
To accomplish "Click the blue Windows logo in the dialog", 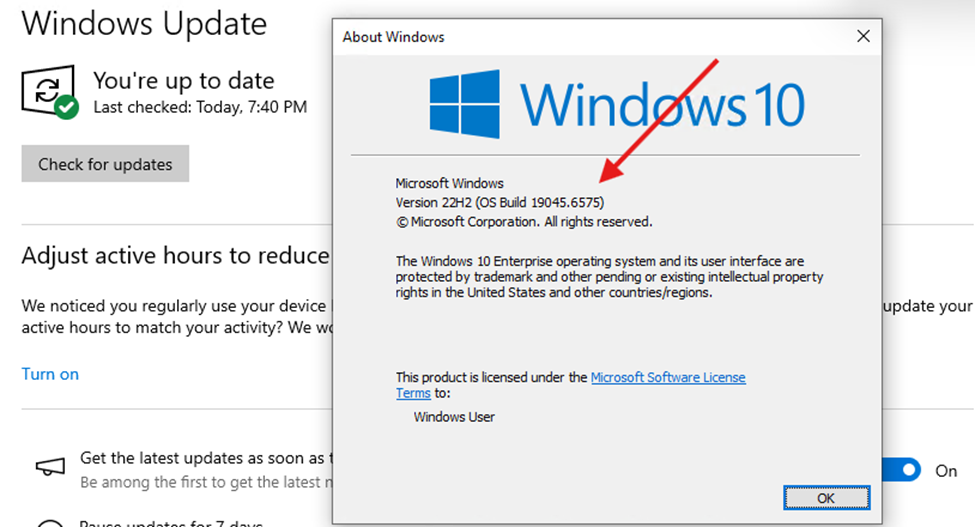I will click(x=464, y=101).
